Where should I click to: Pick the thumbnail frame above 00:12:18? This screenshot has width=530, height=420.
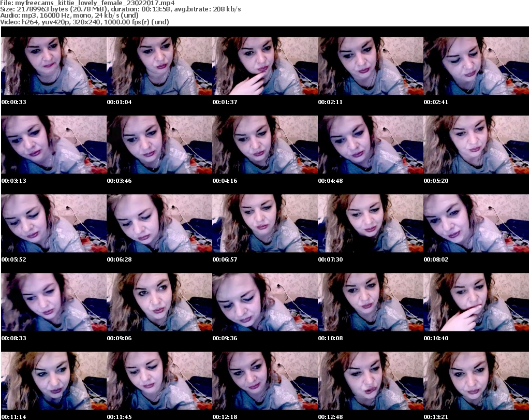(265, 381)
